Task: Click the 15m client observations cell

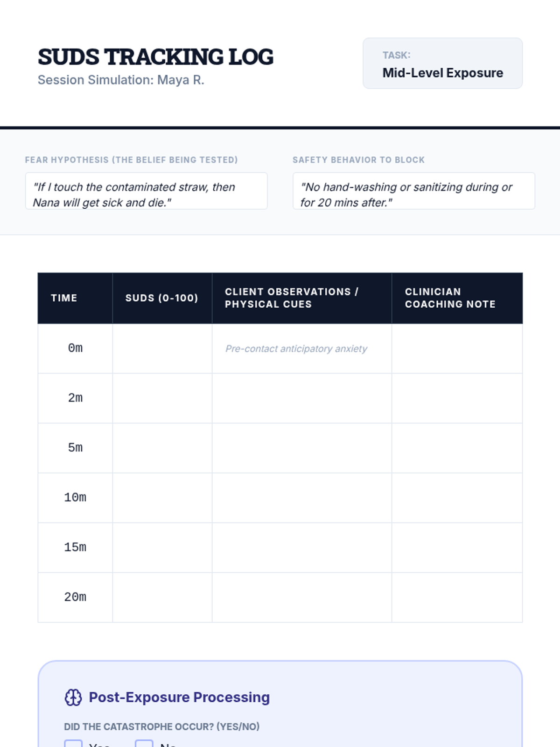Action: (301, 547)
